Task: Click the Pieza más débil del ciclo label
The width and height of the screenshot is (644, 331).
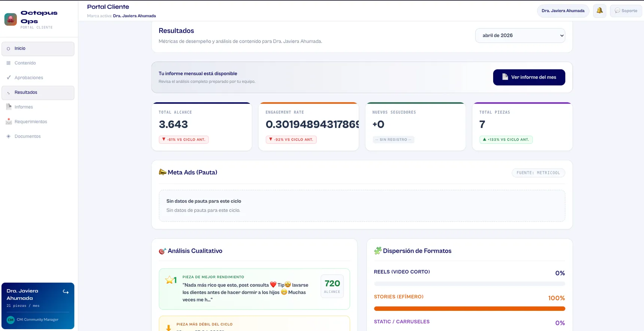Action: pyautogui.click(x=204, y=324)
